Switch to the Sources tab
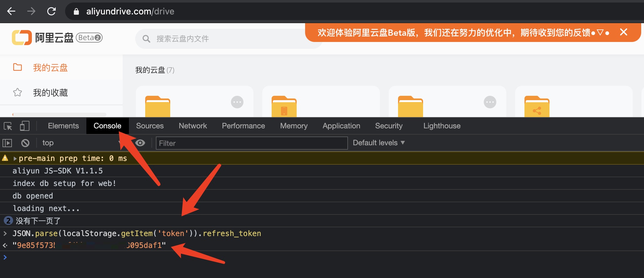 coord(150,126)
